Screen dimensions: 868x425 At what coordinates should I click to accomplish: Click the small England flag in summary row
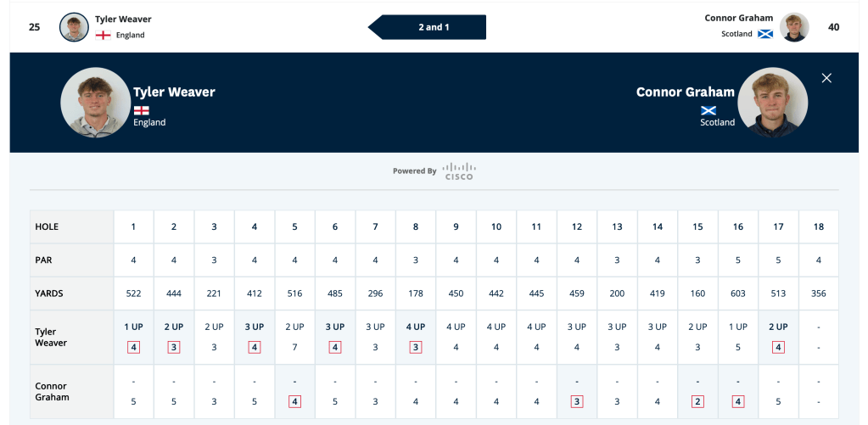coord(104,36)
